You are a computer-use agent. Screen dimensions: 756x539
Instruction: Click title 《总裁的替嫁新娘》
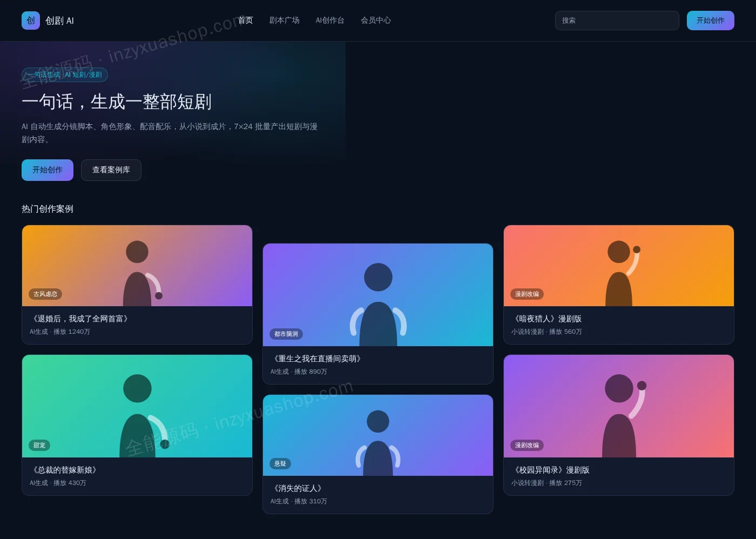tap(65, 470)
